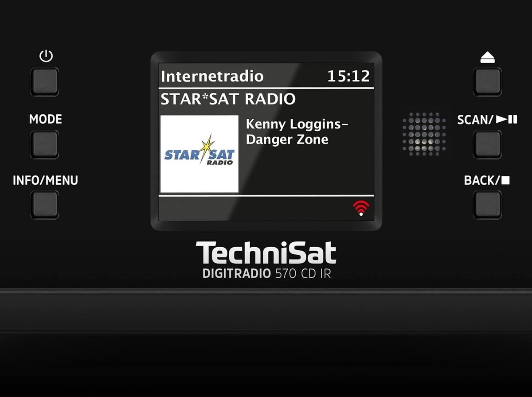Screen dimensions: 532x397
Task: Select the STAR SAT RADIO station logo
Action: click(x=199, y=154)
